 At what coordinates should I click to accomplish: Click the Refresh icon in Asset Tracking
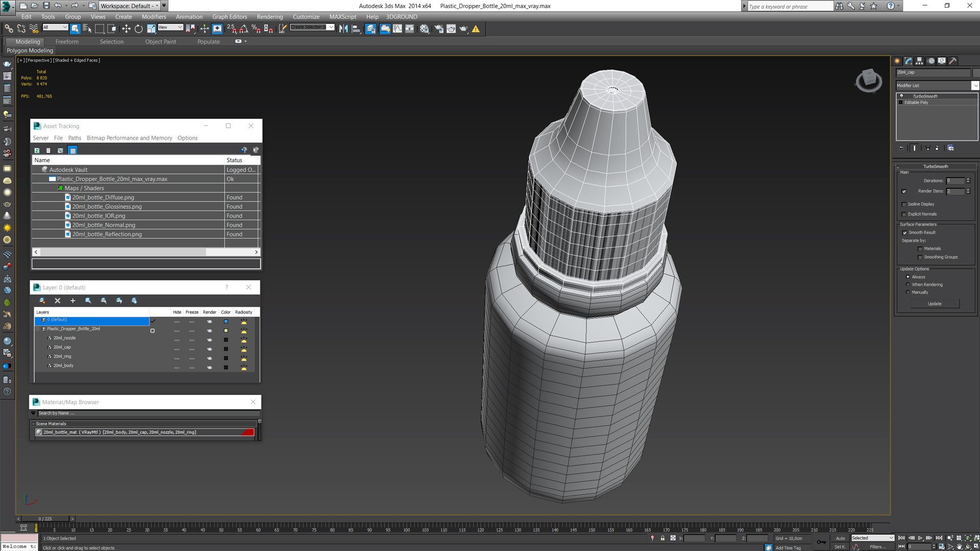pyautogui.click(x=37, y=151)
